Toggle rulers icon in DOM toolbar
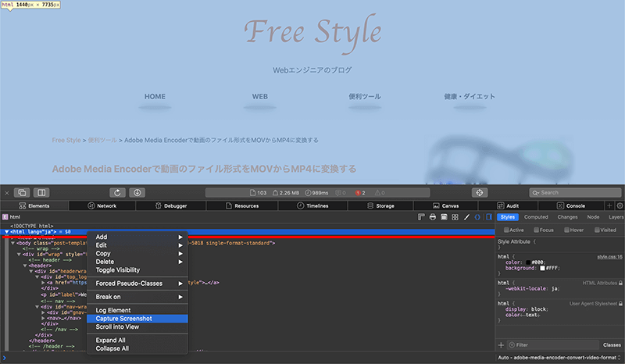This screenshot has height=364, width=625. 421,217
